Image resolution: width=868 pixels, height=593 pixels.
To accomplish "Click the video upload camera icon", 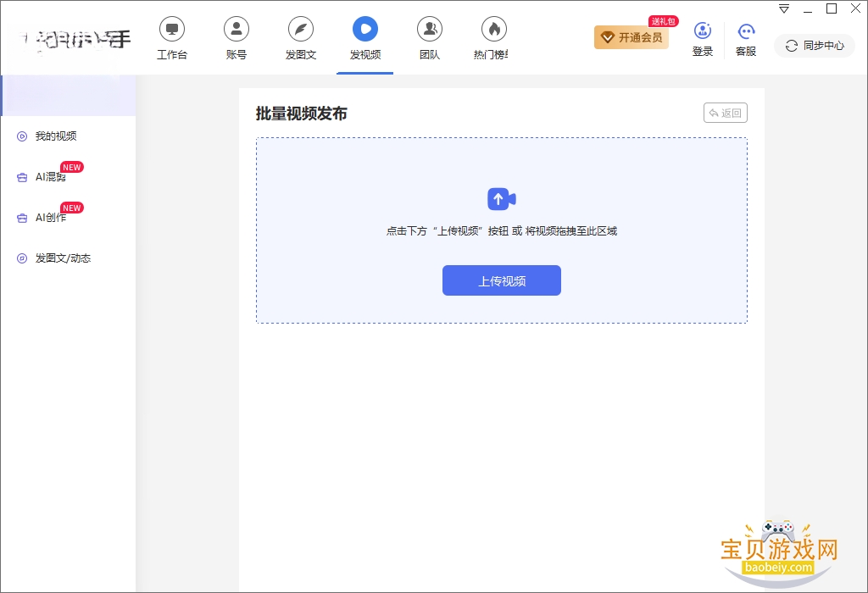I will [x=502, y=199].
